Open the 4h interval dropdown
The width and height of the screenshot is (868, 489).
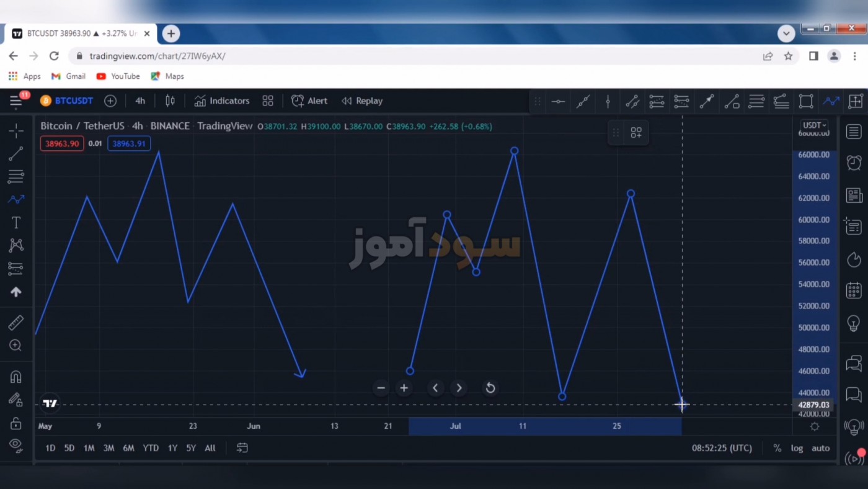tap(140, 101)
